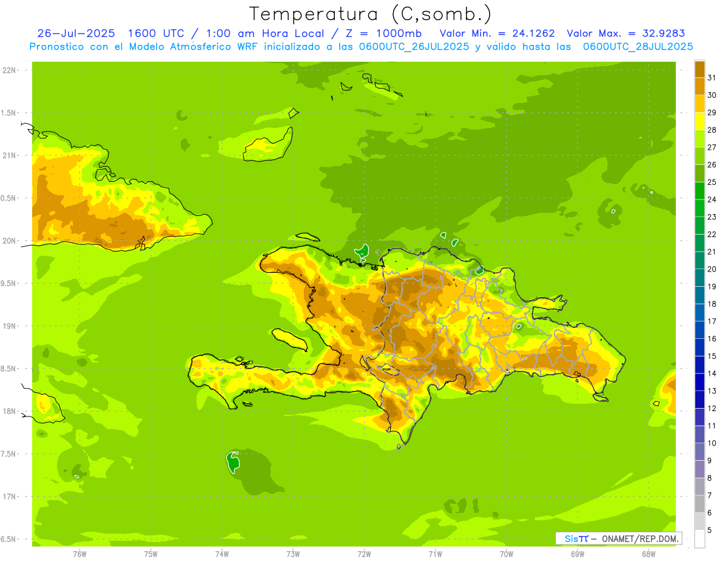Click the title "Temperatura (C,somb.)"
This screenshot has width=728, height=562.
coord(371,14)
